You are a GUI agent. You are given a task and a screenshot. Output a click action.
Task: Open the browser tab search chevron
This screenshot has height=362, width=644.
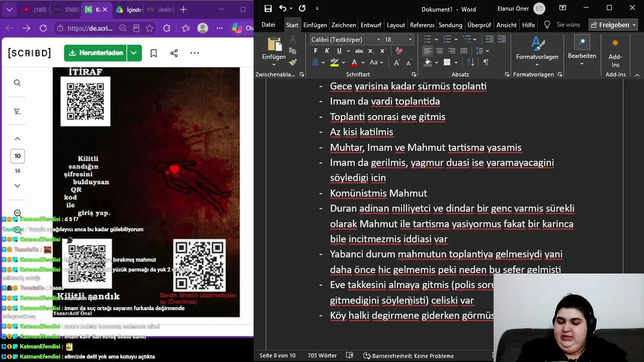coord(10,10)
